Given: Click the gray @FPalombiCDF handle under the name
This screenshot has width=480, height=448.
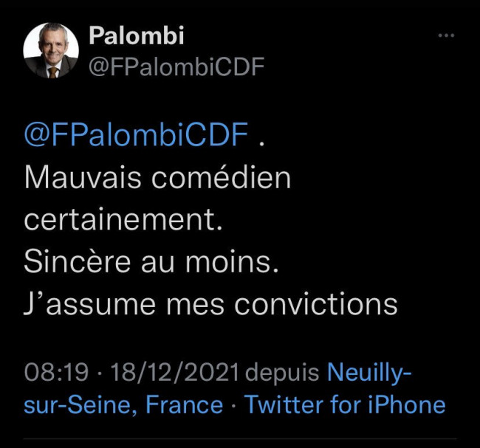Looking at the screenshot, I should [176, 66].
